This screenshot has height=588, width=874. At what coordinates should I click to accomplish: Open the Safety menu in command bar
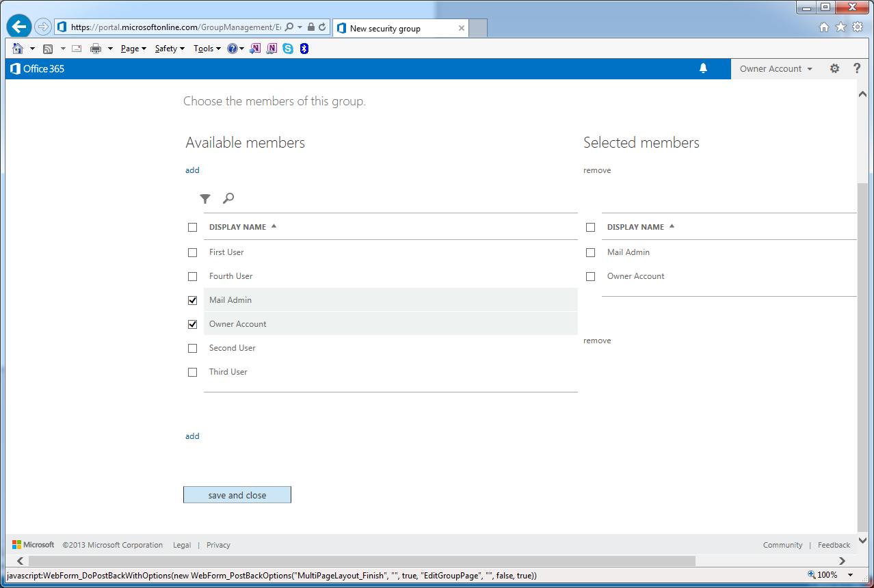click(169, 49)
